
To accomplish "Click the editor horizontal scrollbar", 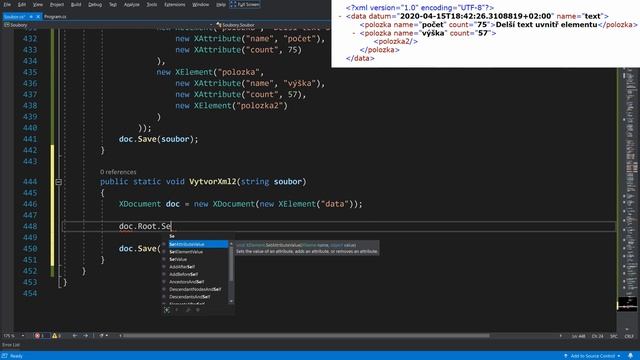I will tap(306, 336).
